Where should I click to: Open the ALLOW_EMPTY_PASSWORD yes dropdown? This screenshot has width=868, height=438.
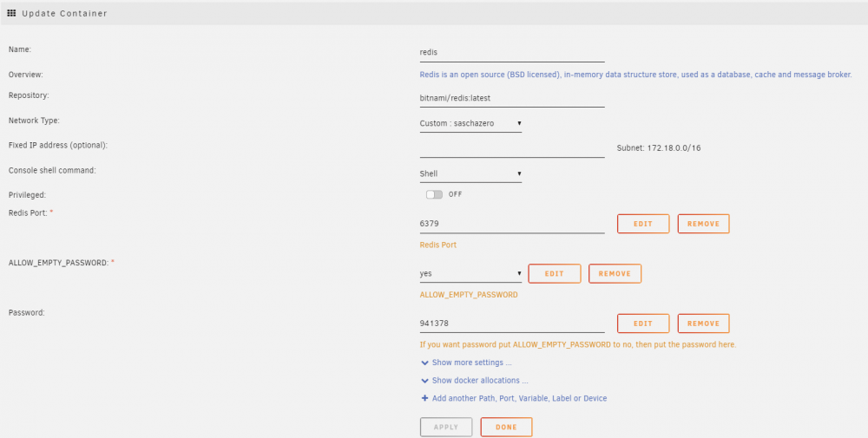pos(470,273)
